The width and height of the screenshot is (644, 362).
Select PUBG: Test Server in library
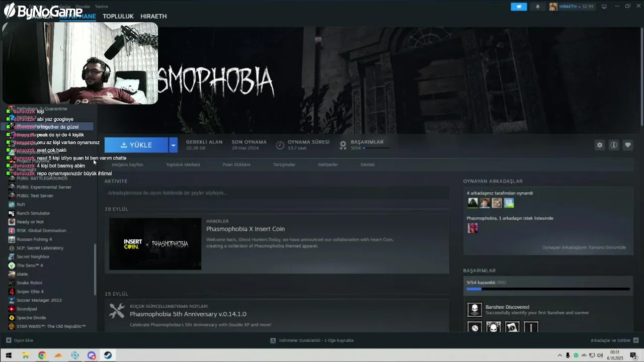(x=35, y=196)
